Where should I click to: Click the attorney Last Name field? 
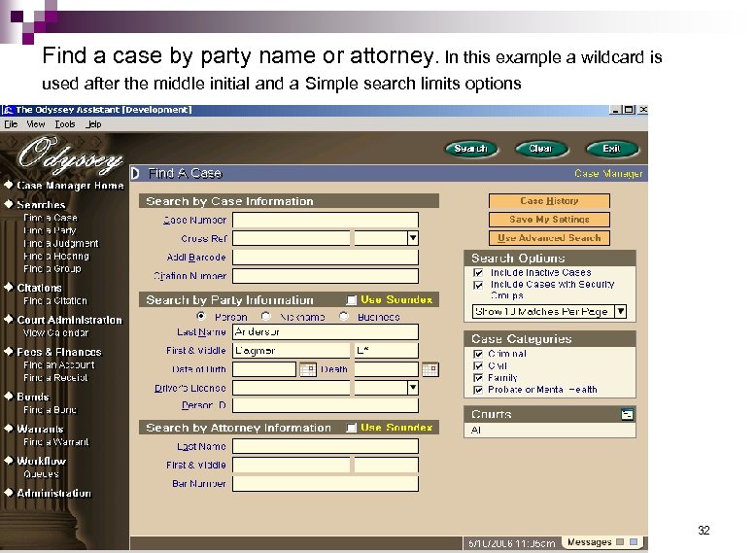(x=326, y=446)
